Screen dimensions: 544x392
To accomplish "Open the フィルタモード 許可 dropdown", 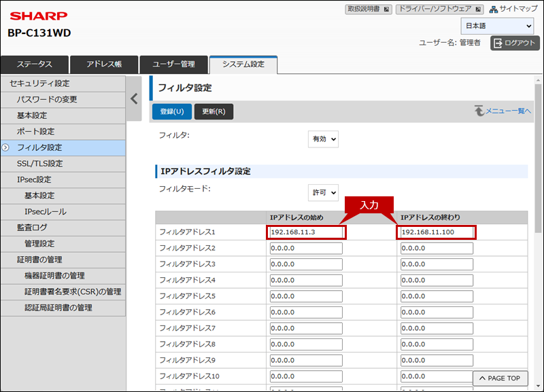I will pyautogui.click(x=323, y=193).
